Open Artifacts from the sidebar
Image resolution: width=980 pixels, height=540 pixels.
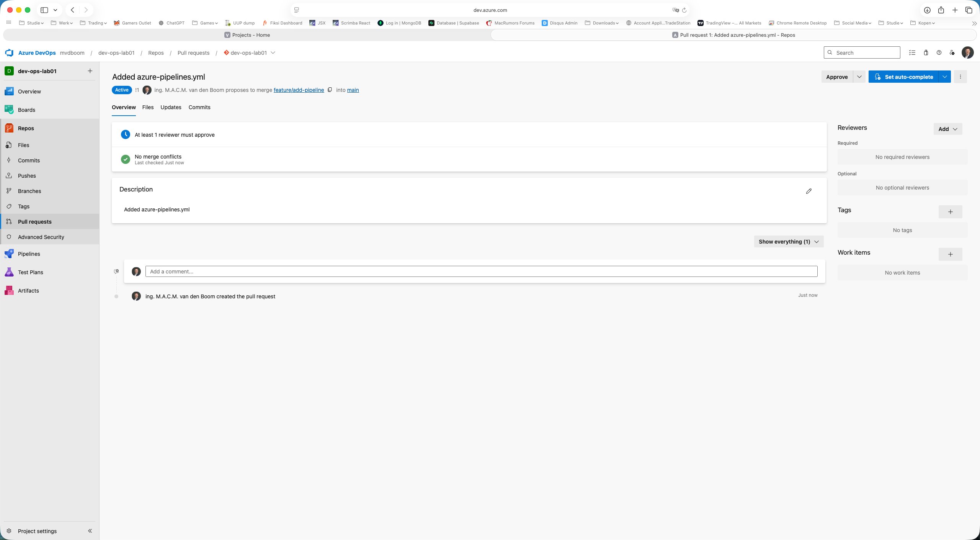28,290
